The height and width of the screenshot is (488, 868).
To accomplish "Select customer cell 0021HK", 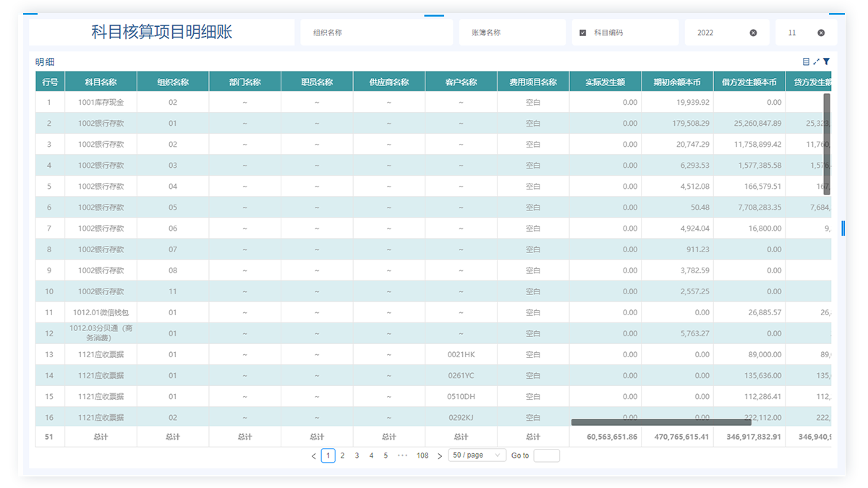I will 461,355.
